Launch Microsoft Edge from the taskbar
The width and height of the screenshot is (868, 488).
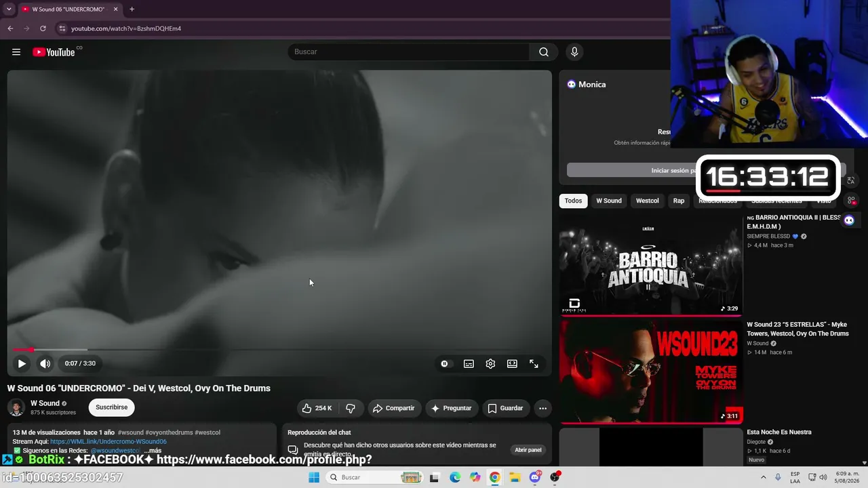(x=455, y=477)
